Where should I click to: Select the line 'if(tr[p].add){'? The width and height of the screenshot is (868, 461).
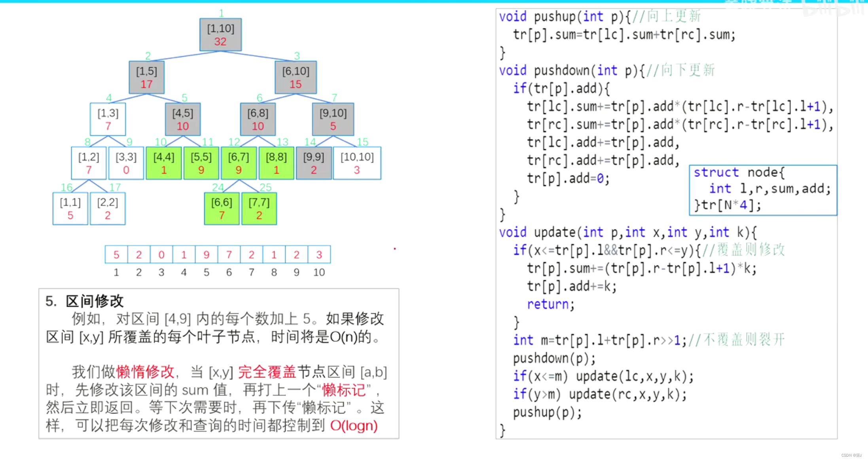(x=561, y=89)
